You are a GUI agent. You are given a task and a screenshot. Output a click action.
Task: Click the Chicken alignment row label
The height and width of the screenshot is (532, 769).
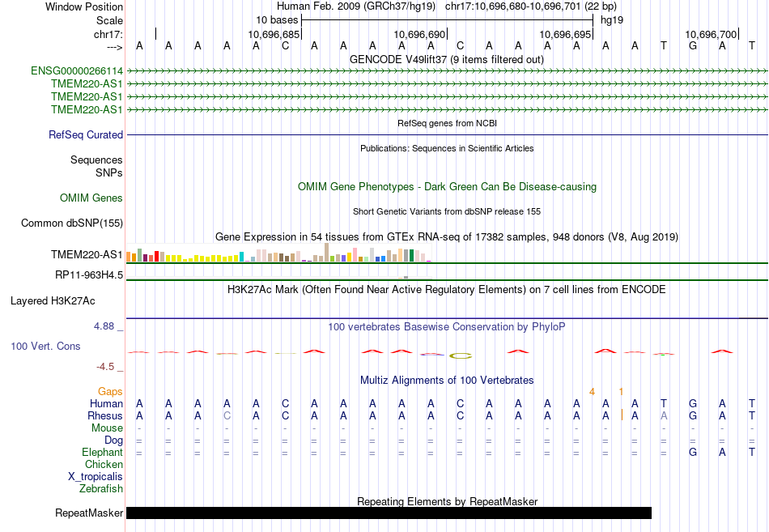click(104, 464)
